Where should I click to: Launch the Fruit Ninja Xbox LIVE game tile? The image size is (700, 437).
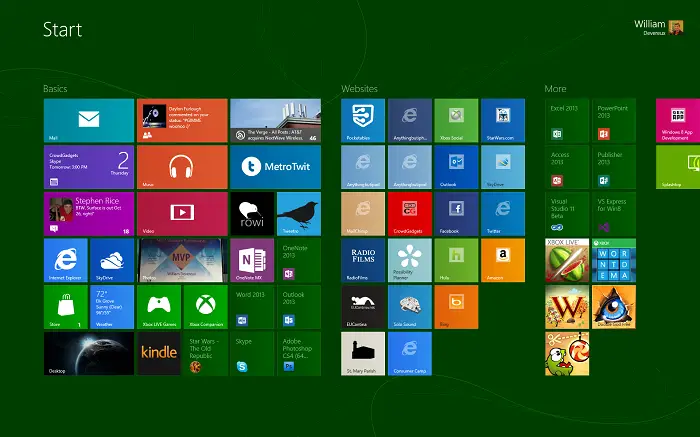pos(567,260)
